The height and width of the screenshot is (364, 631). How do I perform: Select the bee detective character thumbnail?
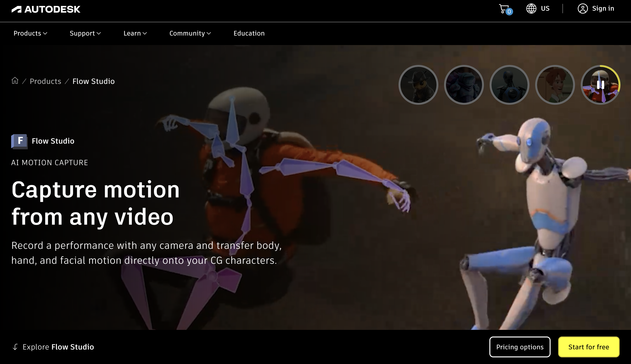click(x=418, y=85)
